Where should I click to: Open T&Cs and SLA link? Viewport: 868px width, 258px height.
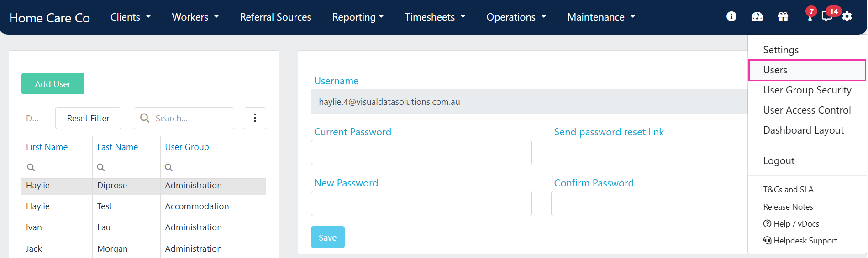point(788,190)
